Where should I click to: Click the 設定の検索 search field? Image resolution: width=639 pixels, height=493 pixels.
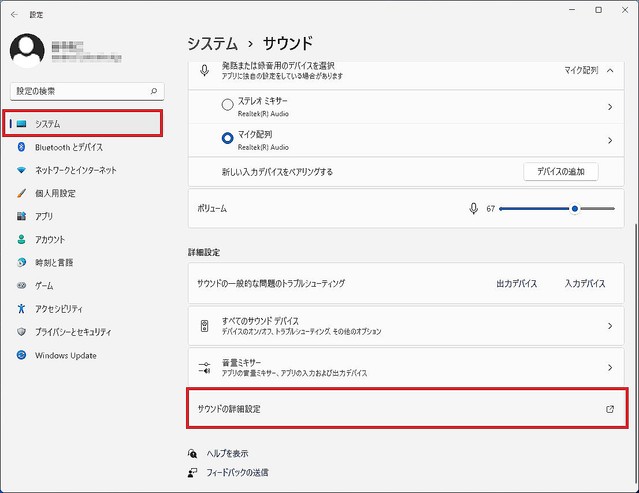coord(78,91)
